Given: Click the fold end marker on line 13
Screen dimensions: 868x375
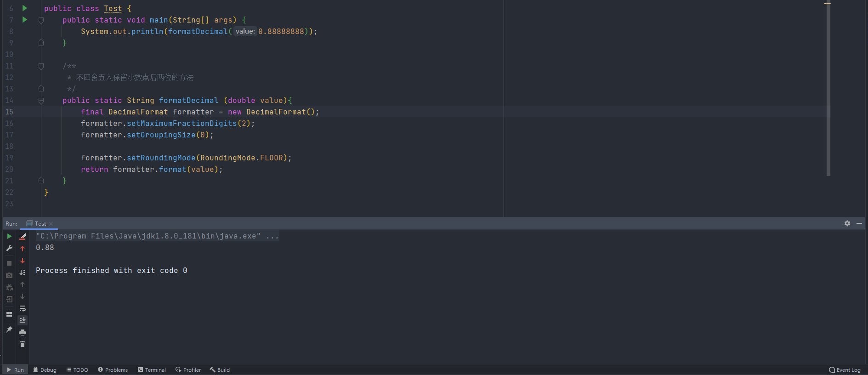Looking at the screenshot, I should point(41,89).
